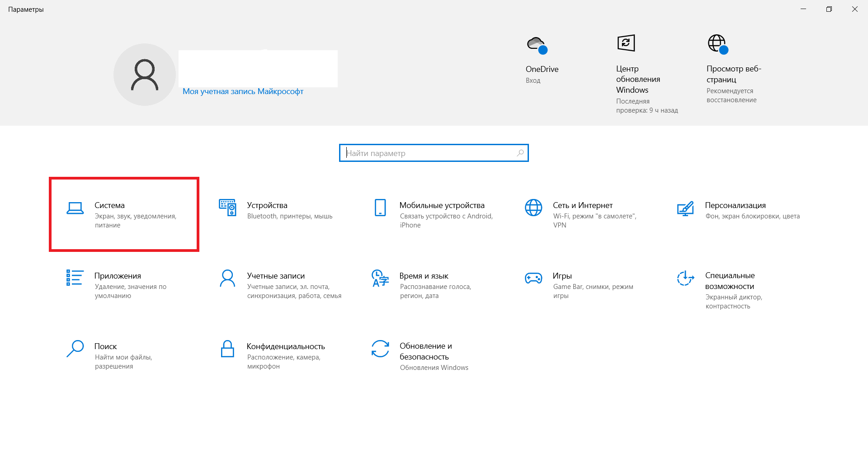The image size is (868, 459).
Task: Click the Конфиденциальность category title
Action: pos(286,346)
